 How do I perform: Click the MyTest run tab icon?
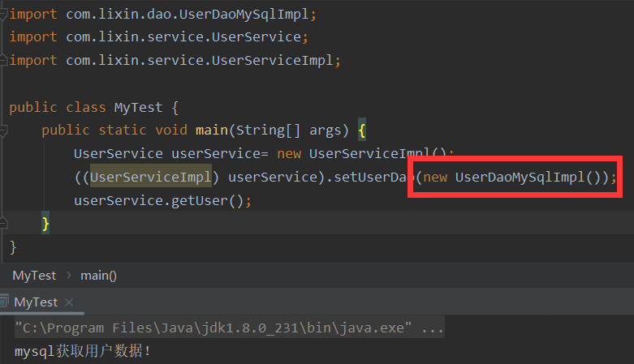[3, 302]
